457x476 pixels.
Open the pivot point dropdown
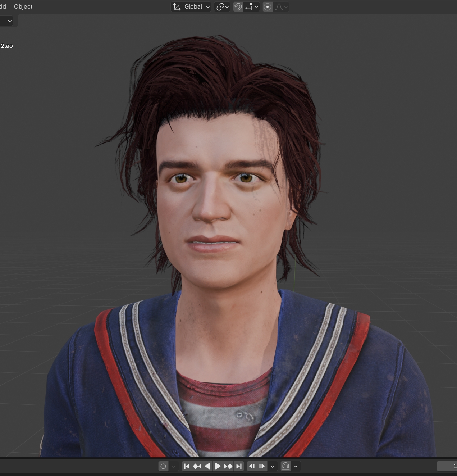coord(222,7)
